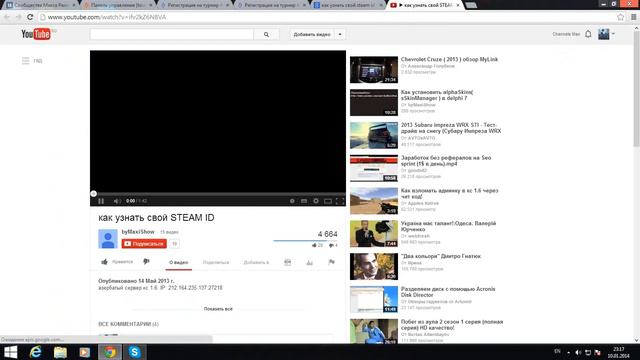Pause the video playback
This screenshot has width=640, height=360.
coord(101,201)
